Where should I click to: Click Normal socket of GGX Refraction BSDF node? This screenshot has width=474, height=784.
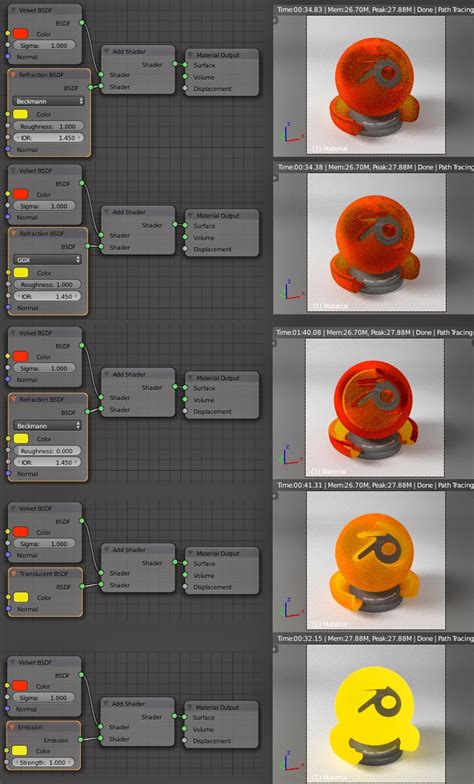(x=8, y=308)
